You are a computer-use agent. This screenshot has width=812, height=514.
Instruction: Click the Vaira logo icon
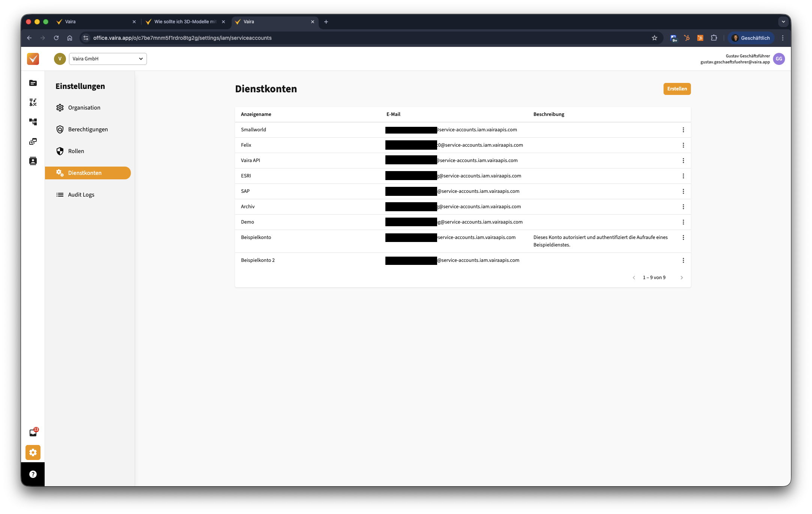pyautogui.click(x=33, y=59)
